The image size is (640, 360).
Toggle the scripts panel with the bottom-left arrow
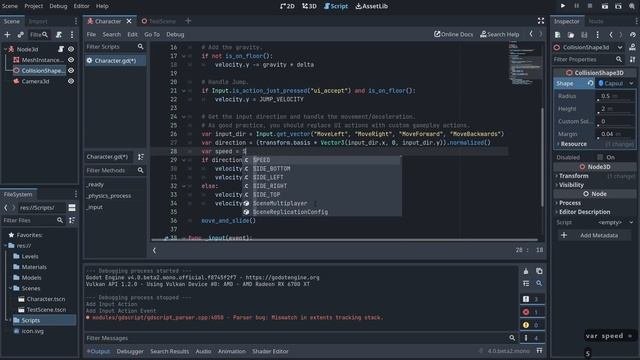click(x=154, y=250)
